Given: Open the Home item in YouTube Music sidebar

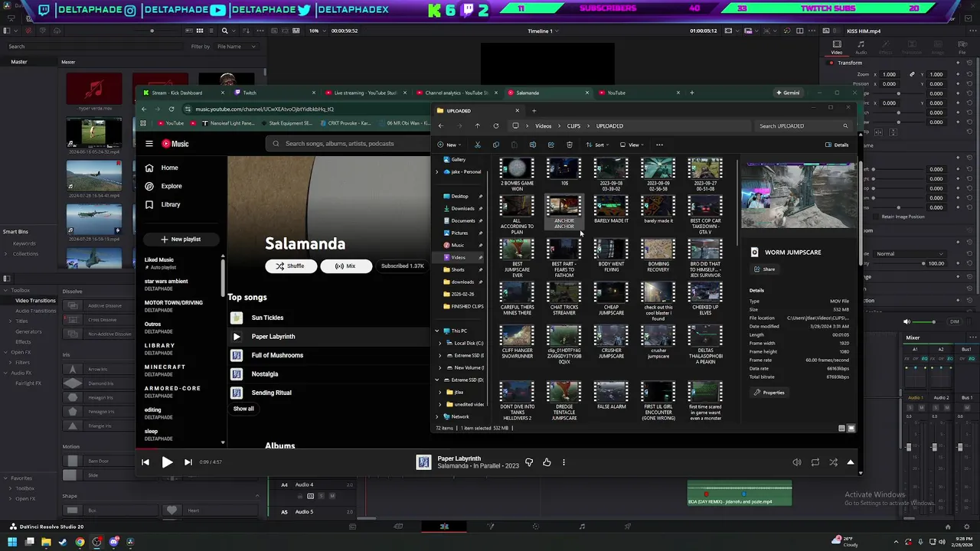Looking at the screenshot, I should 170,168.
